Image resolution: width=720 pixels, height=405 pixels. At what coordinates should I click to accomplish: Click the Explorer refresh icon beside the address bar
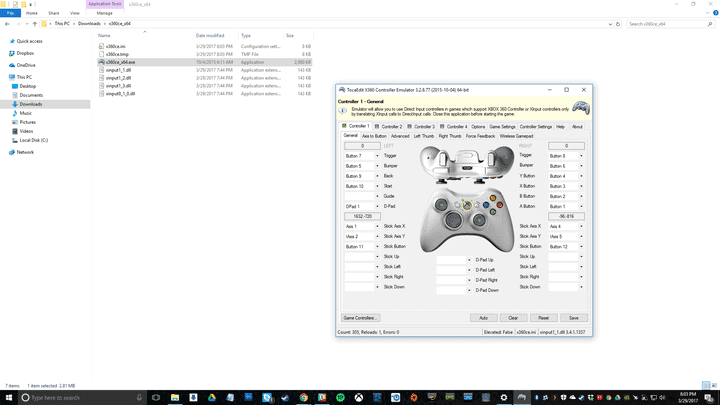[618, 24]
